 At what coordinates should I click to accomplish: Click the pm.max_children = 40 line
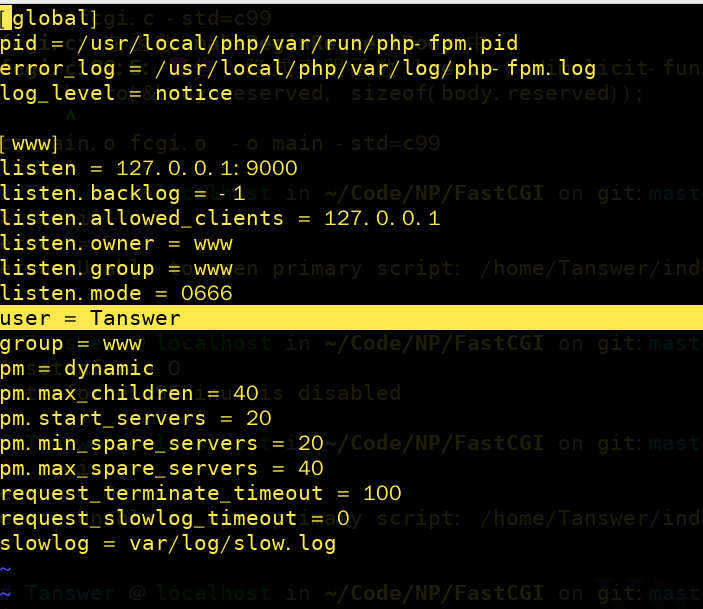click(x=130, y=393)
